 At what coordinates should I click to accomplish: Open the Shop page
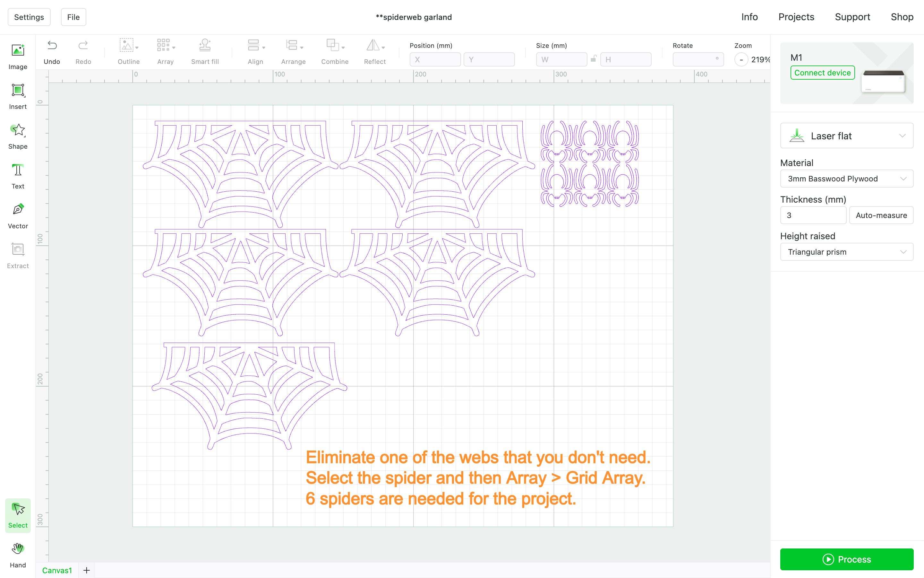click(x=902, y=17)
